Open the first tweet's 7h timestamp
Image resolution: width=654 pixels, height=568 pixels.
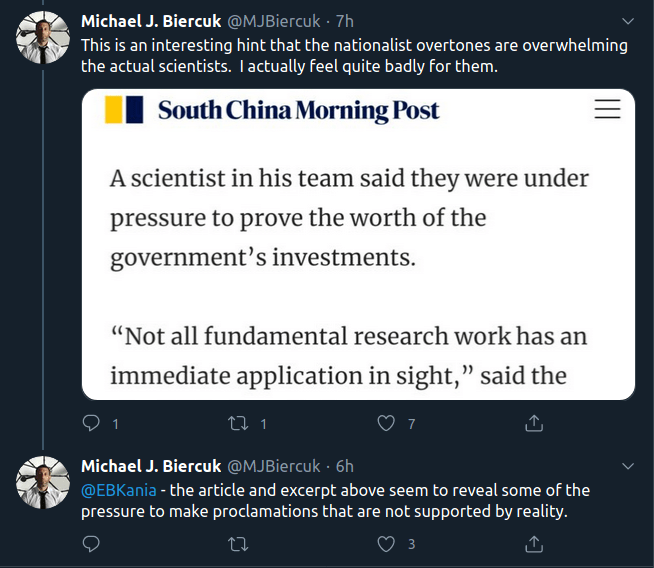pyautogui.click(x=344, y=21)
